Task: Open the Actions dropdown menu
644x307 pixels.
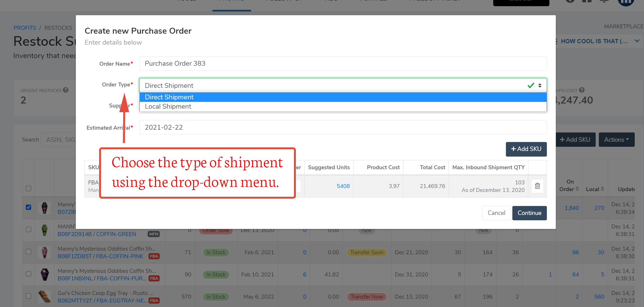Action: 616,139
